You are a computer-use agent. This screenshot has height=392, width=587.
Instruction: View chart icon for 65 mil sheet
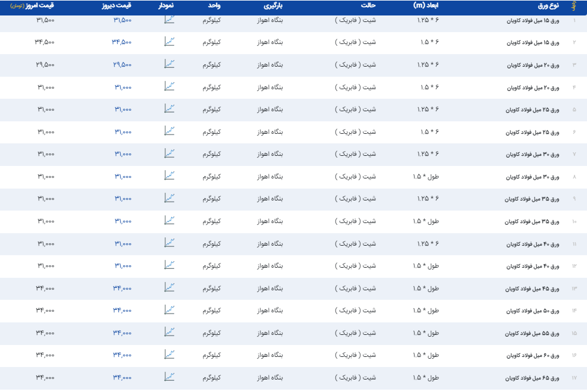coord(169,377)
